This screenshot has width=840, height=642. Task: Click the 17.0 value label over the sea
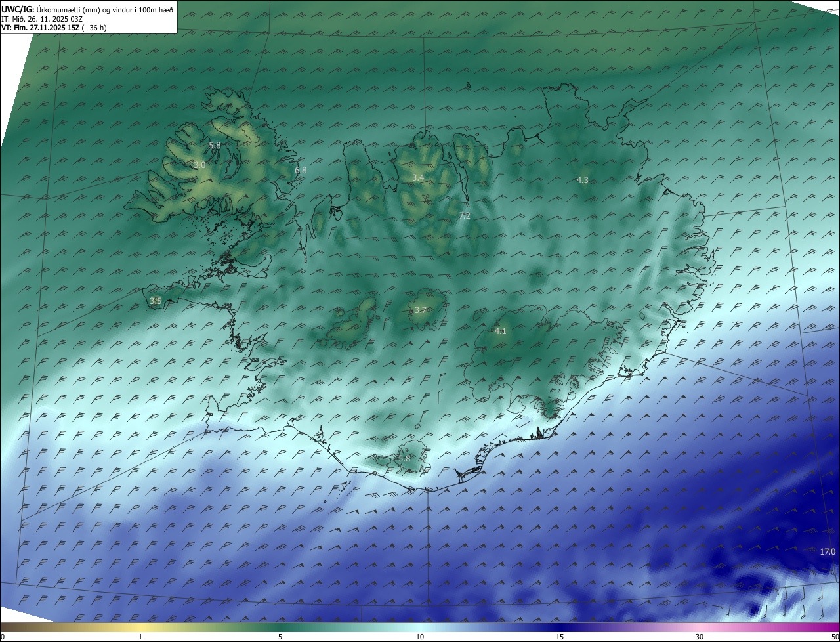(828, 551)
